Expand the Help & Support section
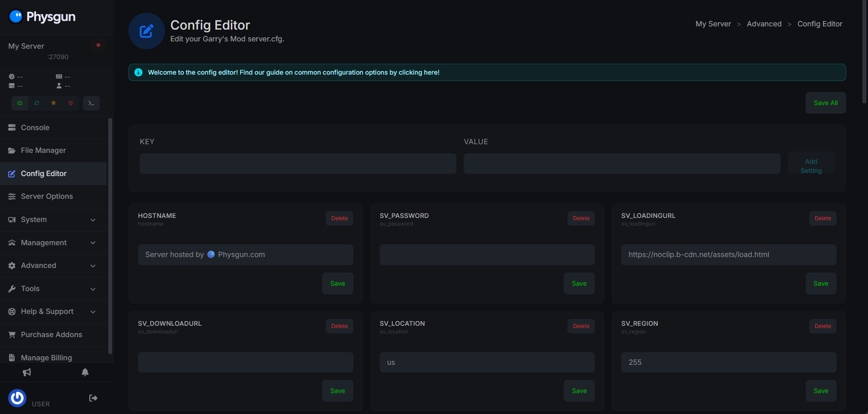The image size is (868, 414). 53,312
